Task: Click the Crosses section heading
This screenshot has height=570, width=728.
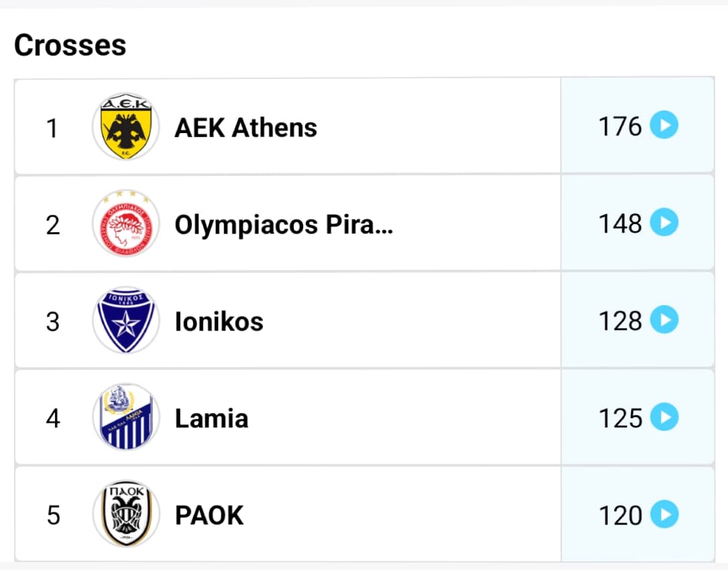Action: (70, 45)
